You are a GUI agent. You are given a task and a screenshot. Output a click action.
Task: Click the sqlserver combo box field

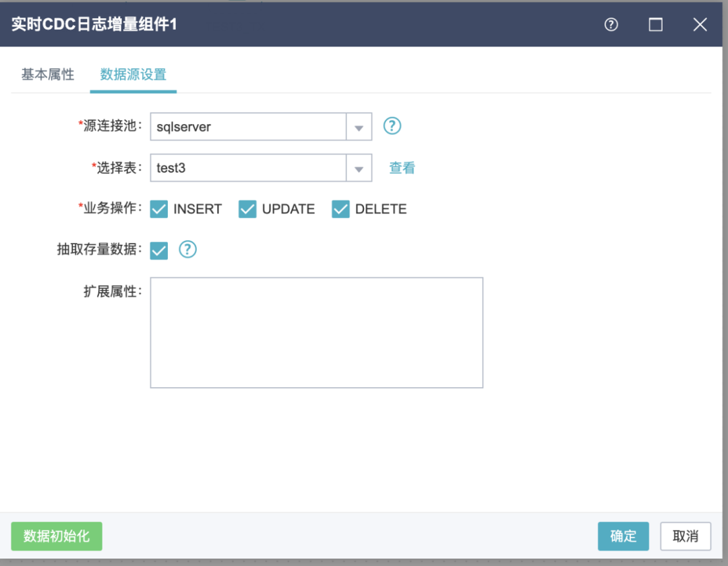(x=248, y=127)
